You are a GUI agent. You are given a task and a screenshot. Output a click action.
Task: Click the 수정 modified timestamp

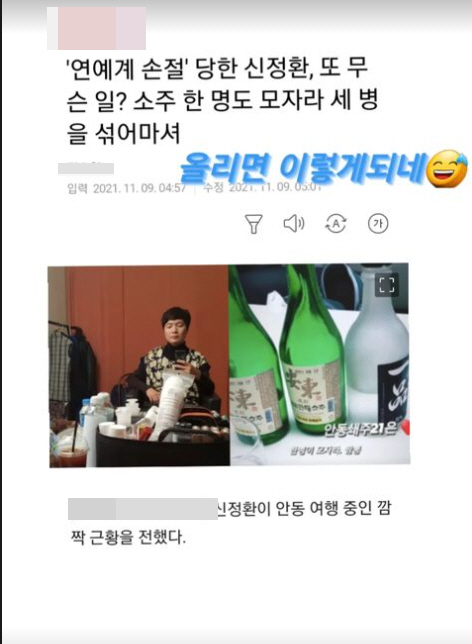[262, 188]
